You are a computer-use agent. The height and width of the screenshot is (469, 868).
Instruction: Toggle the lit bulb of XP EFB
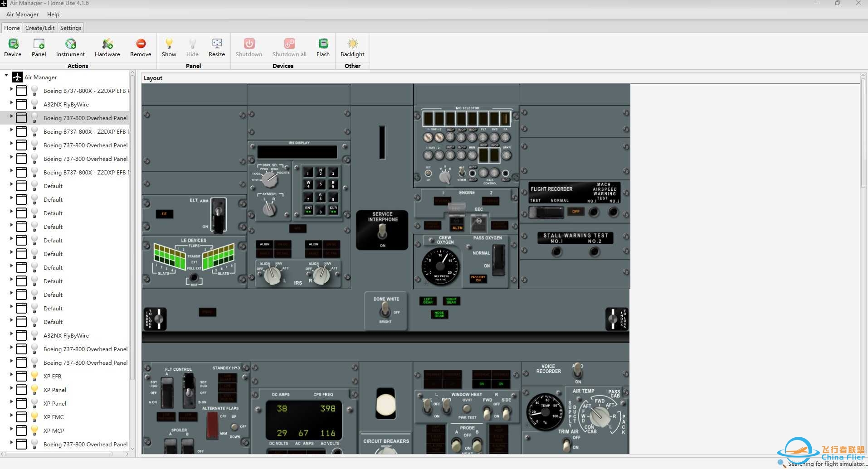(34, 376)
